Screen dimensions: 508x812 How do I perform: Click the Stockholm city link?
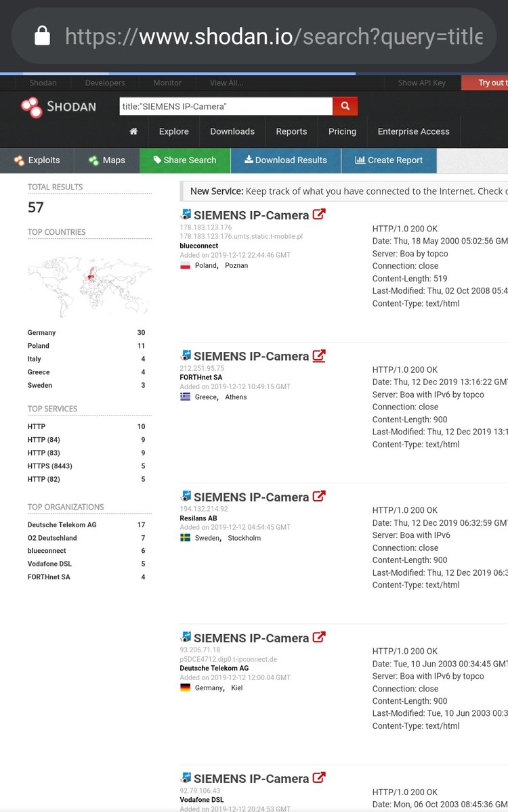[x=244, y=538]
